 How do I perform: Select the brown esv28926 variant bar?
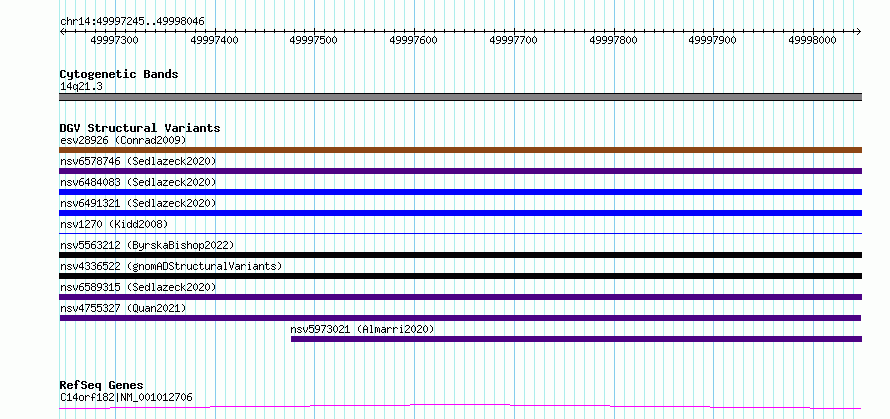[x=461, y=150]
